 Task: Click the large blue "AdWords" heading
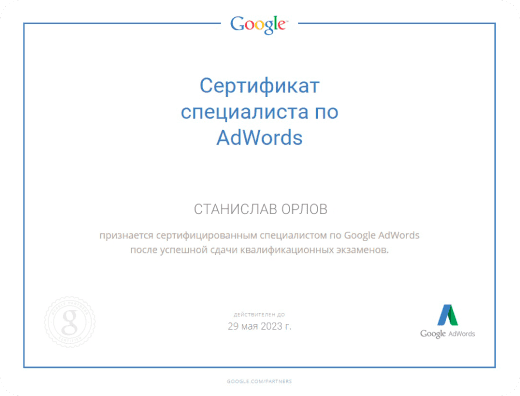coord(259,138)
